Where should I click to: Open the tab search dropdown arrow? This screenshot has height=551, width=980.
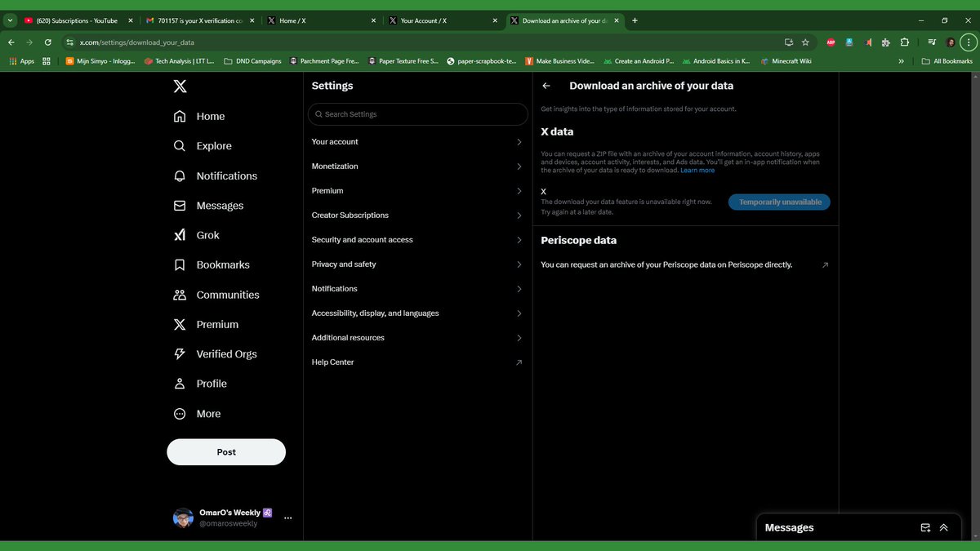[10, 20]
